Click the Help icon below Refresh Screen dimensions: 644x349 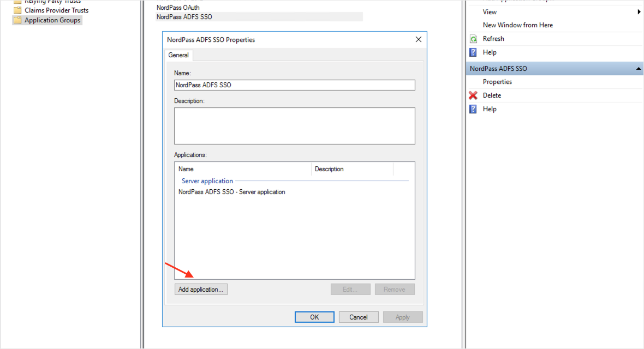point(473,52)
